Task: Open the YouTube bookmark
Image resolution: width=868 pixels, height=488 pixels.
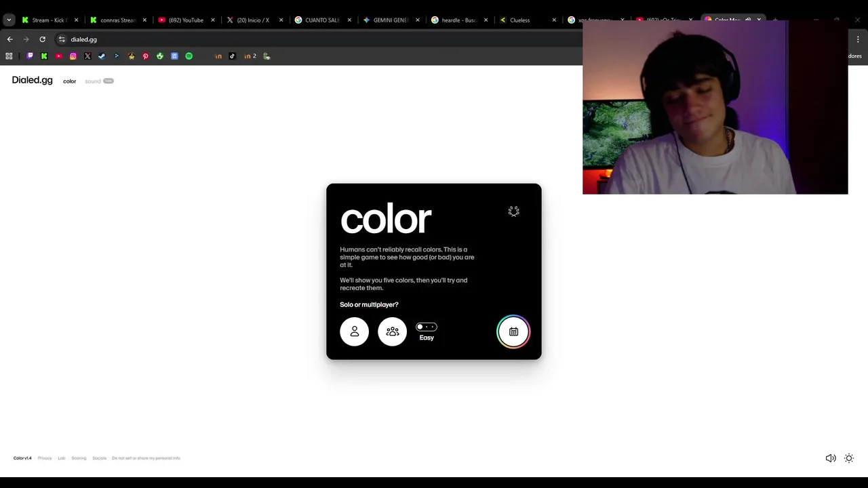Action: (x=59, y=56)
